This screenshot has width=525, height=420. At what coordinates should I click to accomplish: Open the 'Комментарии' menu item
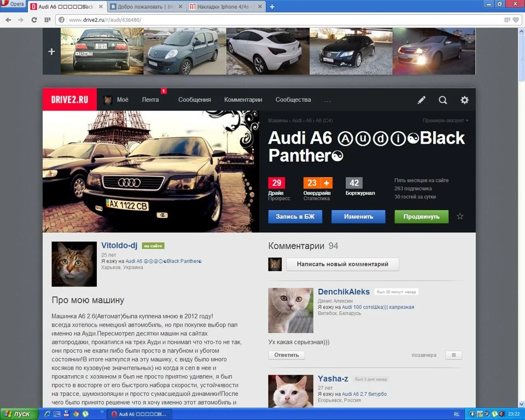click(x=243, y=100)
